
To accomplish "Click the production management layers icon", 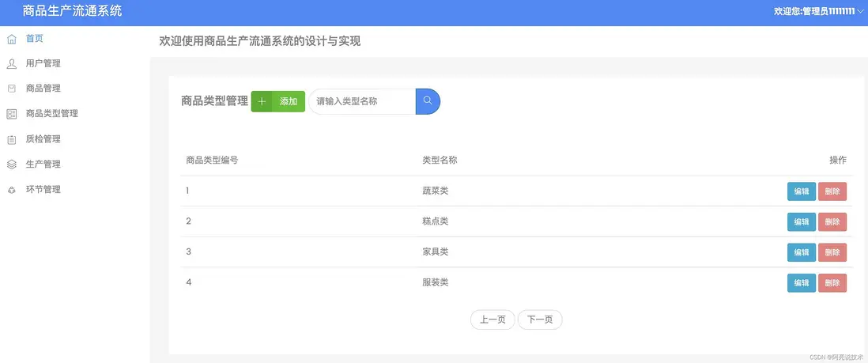I will tap(11, 164).
